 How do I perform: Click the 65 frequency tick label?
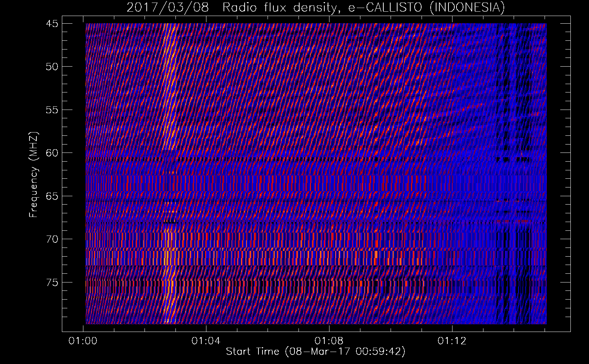point(52,196)
